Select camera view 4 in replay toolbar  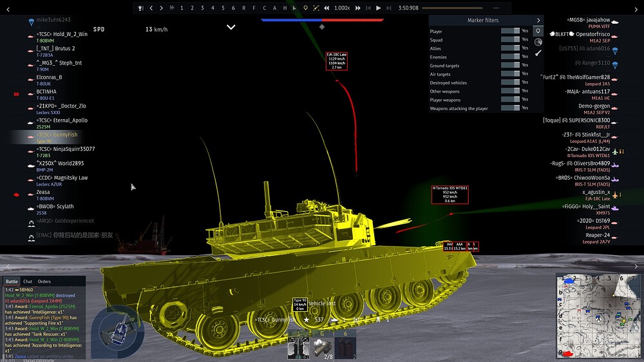(x=213, y=8)
